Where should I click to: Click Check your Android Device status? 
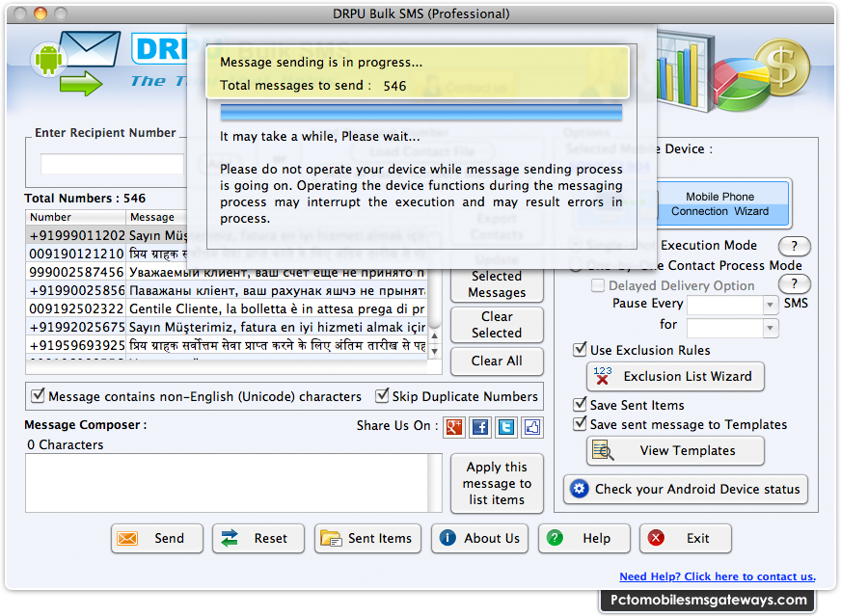686,489
